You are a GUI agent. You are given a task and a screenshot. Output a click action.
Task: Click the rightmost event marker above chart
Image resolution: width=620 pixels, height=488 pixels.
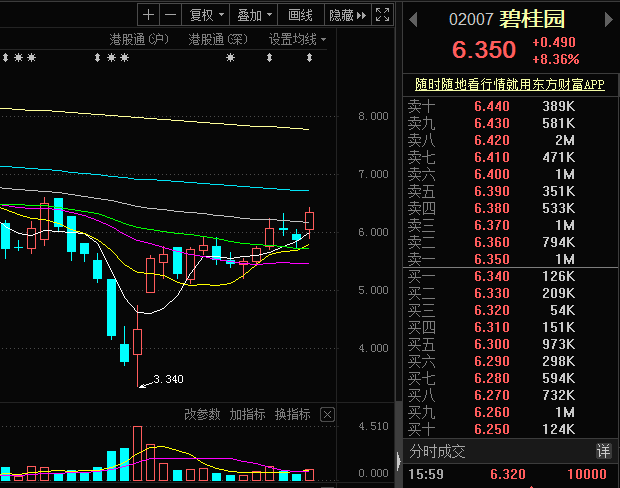(x=310, y=58)
